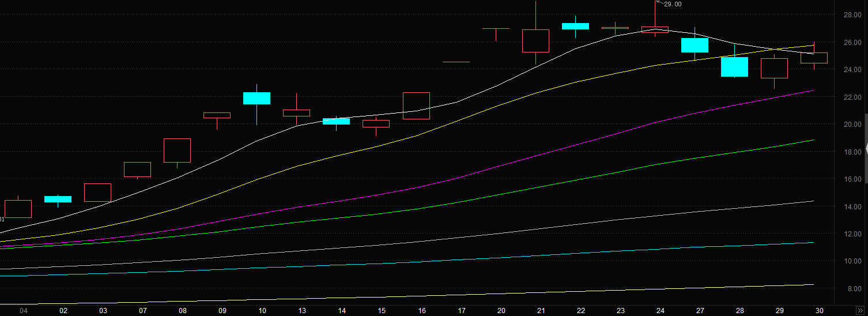The image size is (868, 316).
Task: Click the 10.00 price axis label
Action: (x=852, y=261)
